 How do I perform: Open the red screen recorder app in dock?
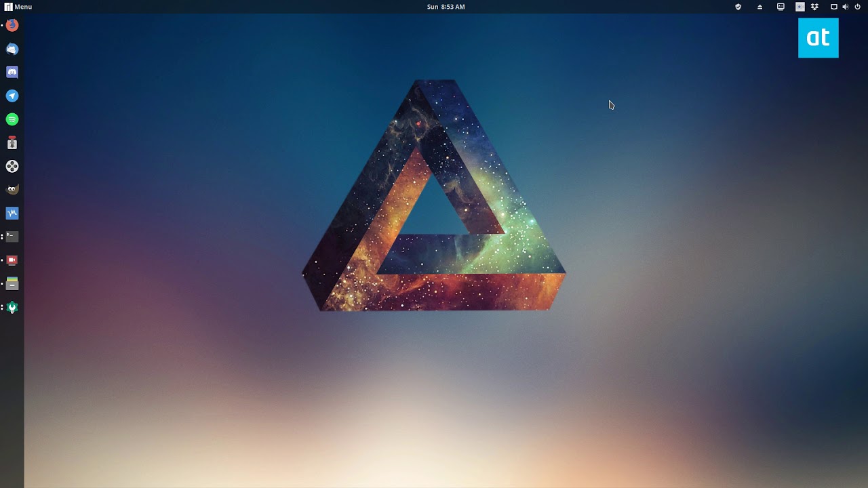(12, 260)
